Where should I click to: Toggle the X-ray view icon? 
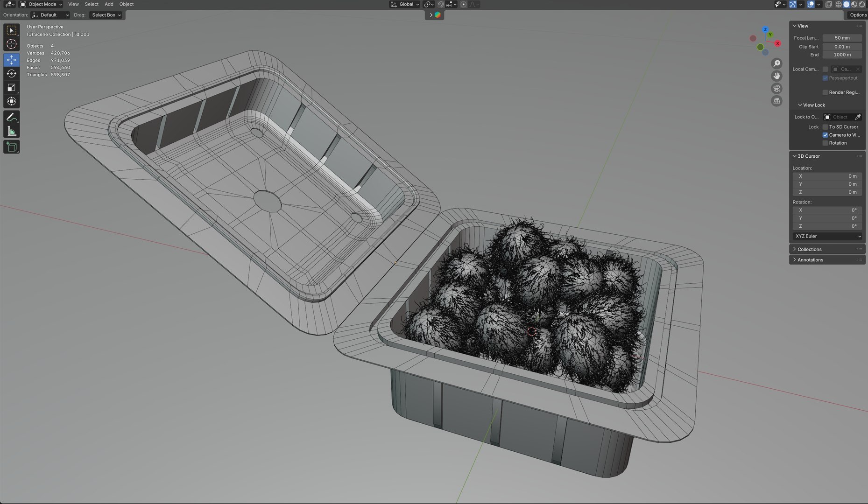[828, 4]
